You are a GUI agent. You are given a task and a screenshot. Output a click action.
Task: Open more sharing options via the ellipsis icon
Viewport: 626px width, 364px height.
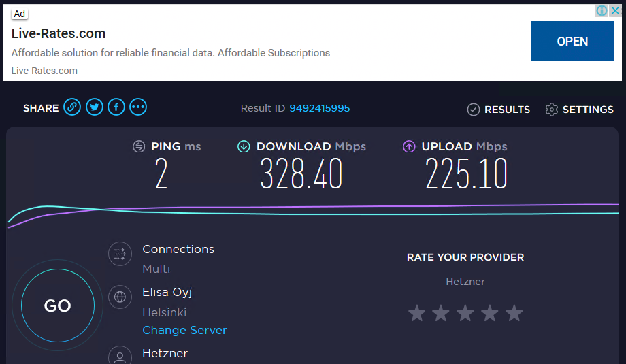(x=138, y=107)
